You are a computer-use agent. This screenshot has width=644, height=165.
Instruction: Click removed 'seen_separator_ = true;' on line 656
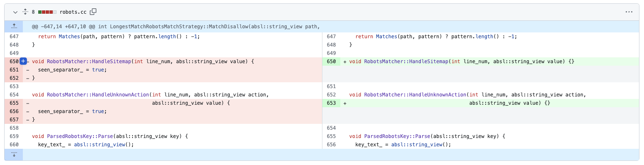click(72, 111)
